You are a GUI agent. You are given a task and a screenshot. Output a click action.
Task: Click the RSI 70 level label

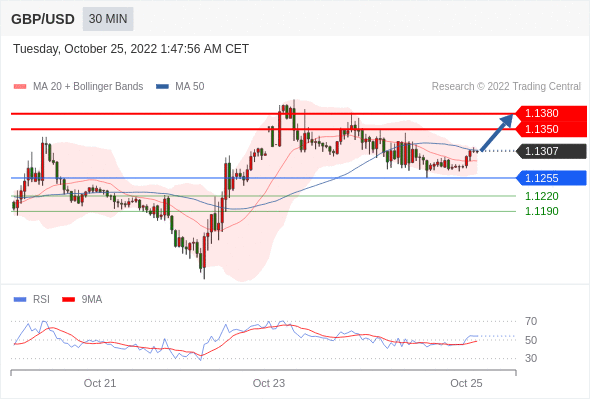pos(531,321)
